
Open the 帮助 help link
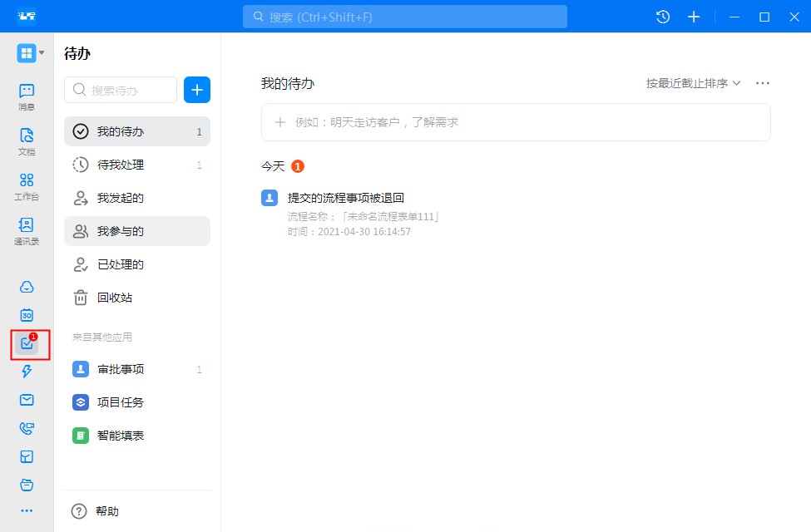point(107,511)
